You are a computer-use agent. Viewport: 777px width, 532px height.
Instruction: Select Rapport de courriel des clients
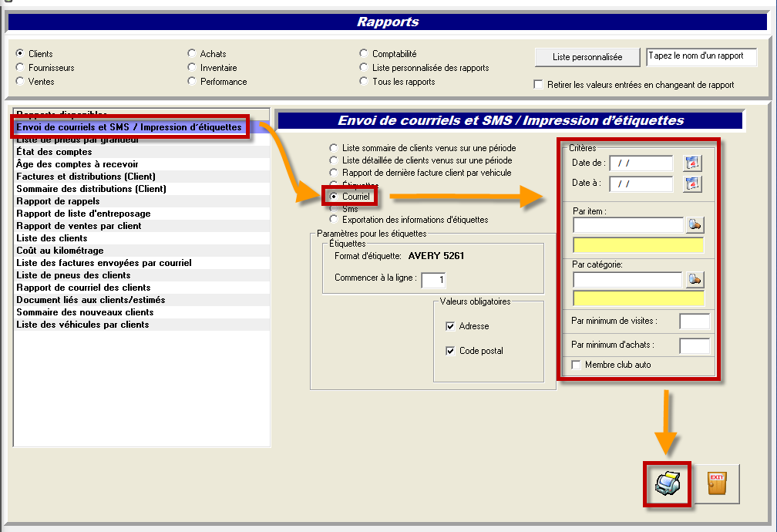click(142, 288)
